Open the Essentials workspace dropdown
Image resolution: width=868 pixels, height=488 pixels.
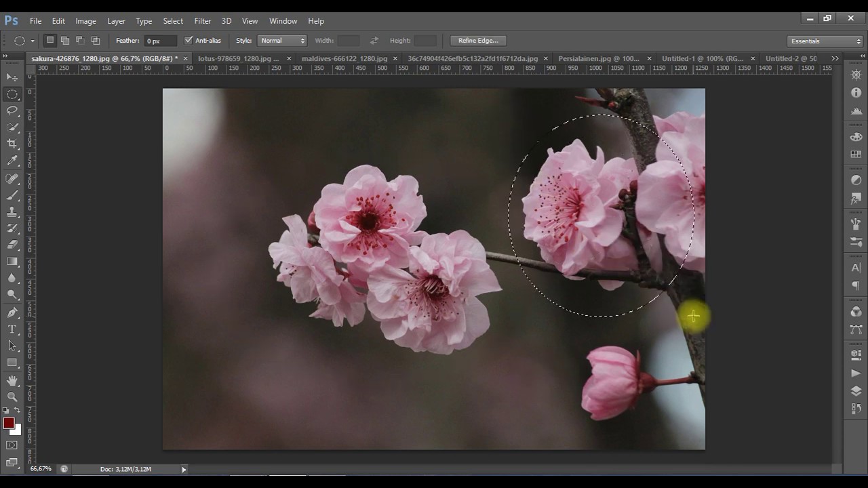825,41
